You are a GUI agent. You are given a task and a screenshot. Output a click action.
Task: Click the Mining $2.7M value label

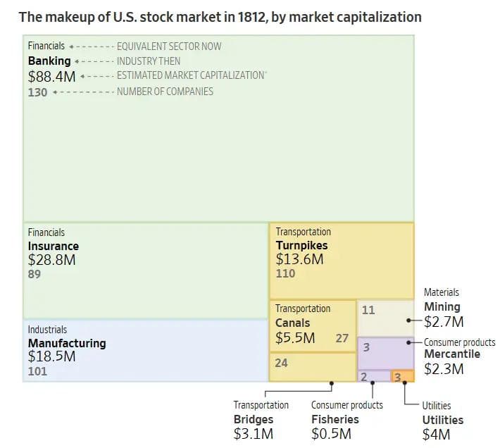(444, 322)
